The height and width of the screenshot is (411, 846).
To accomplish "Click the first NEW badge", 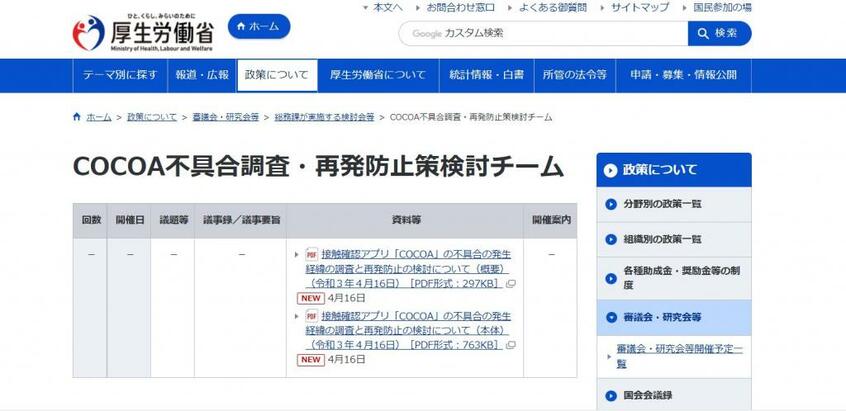I will 311,298.
